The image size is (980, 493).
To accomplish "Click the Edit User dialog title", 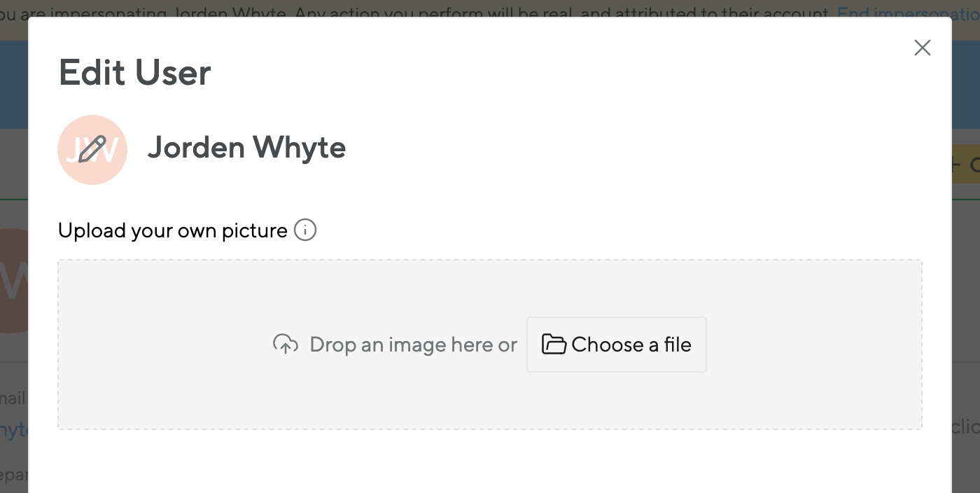I will 135,73.
